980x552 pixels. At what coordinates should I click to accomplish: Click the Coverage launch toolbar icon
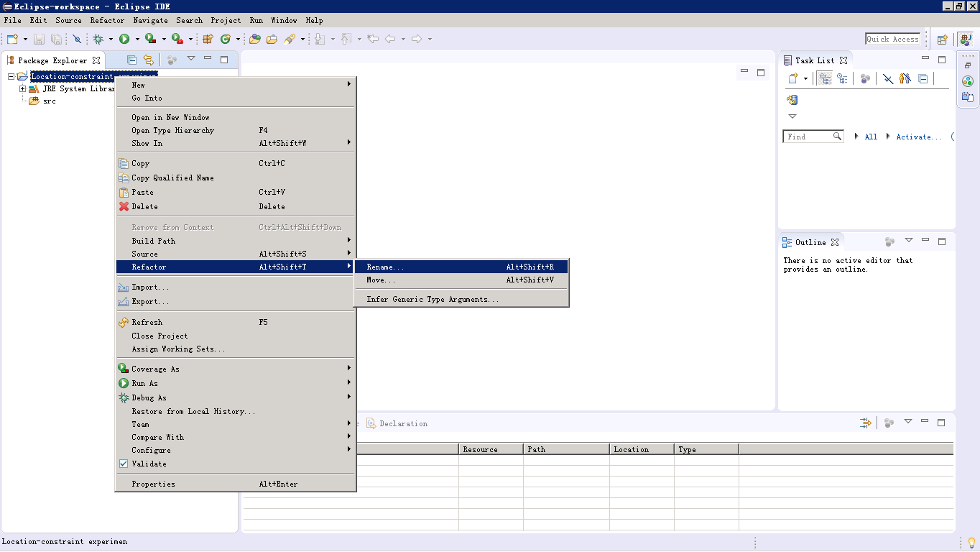pos(150,39)
